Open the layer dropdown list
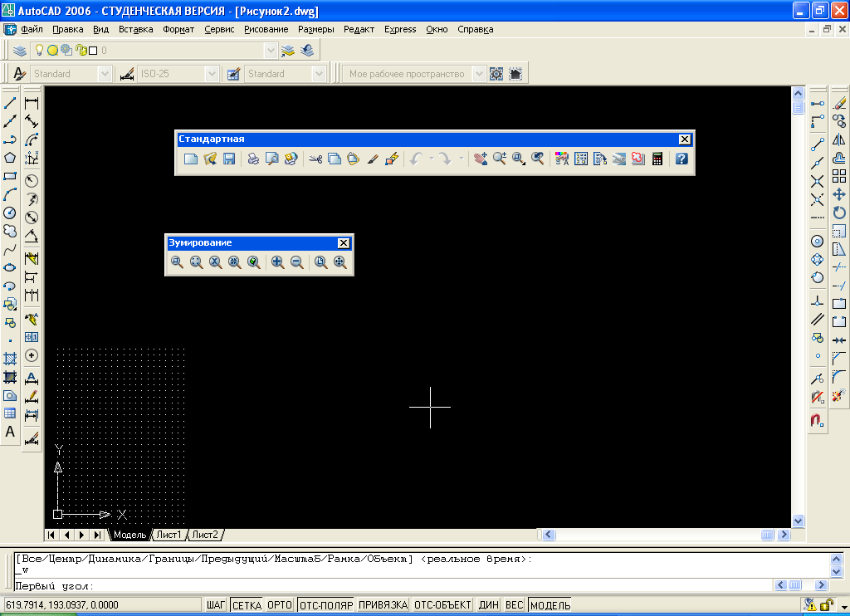The height and width of the screenshot is (616, 850). point(271,51)
